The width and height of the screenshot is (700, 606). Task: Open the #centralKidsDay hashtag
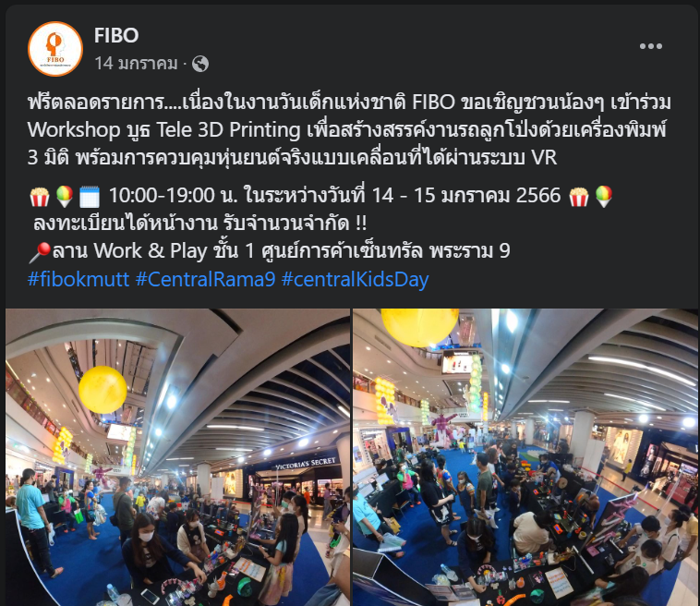355,279
